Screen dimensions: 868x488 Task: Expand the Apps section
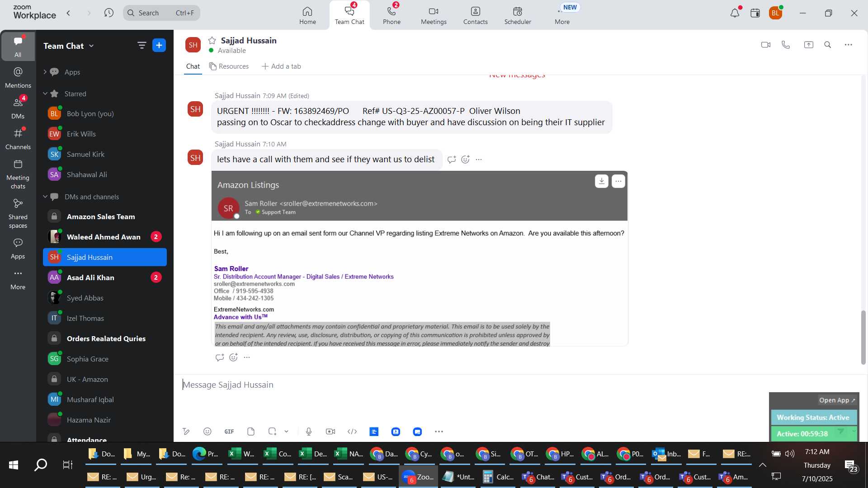45,72
